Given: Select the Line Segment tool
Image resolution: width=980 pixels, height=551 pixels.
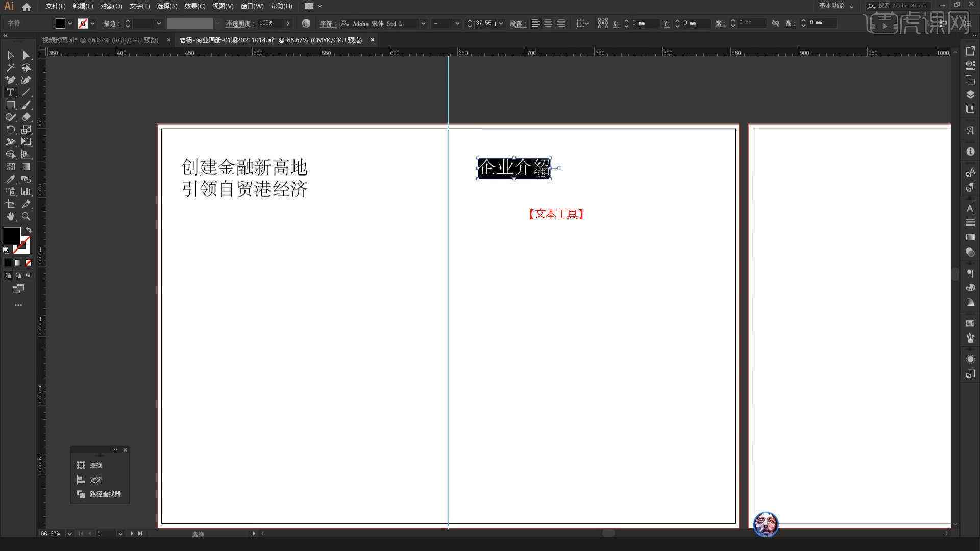Looking at the screenshot, I should coord(26,92).
